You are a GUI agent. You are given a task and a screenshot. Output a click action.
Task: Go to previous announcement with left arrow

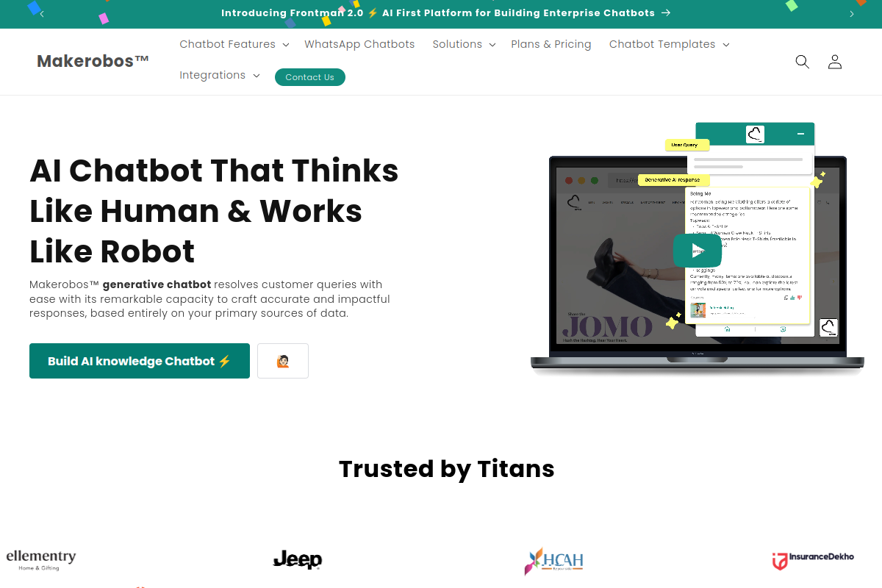point(42,14)
